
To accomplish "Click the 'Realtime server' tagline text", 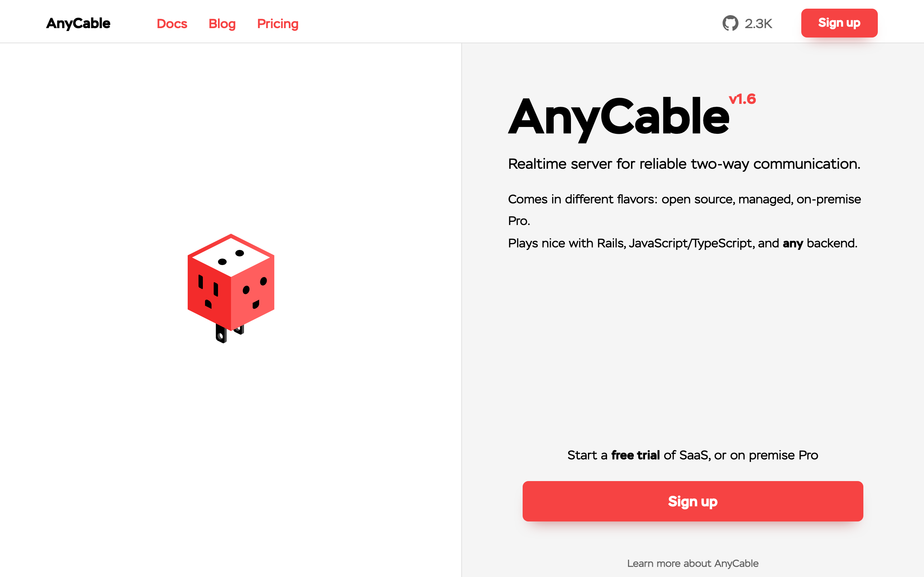I will coord(684,164).
